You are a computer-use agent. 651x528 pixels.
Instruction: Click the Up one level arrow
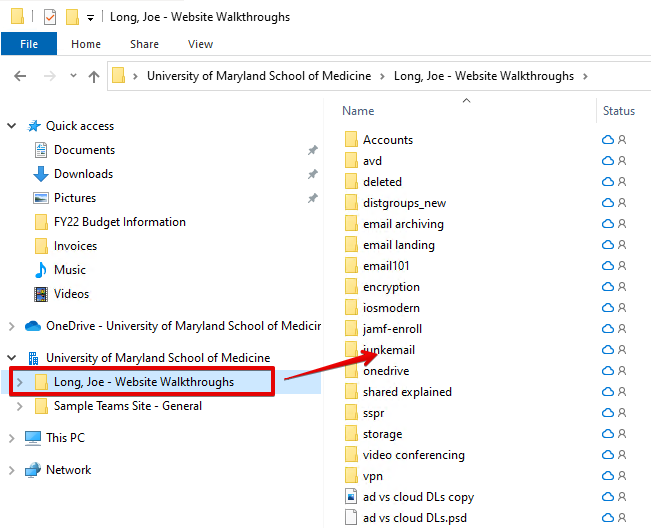[x=94, y=76]
